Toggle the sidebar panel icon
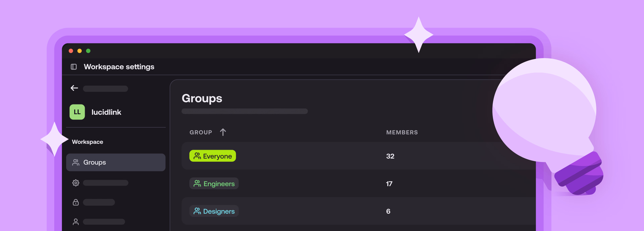 pos(73,67)
